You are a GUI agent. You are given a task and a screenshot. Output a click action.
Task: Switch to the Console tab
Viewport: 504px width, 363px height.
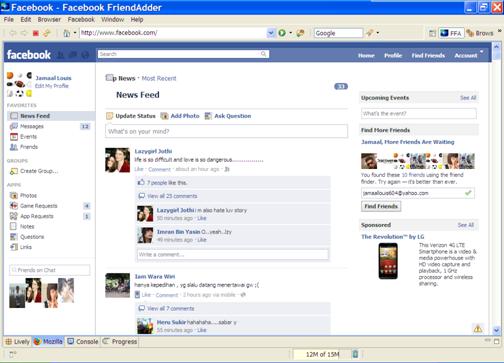83,342
